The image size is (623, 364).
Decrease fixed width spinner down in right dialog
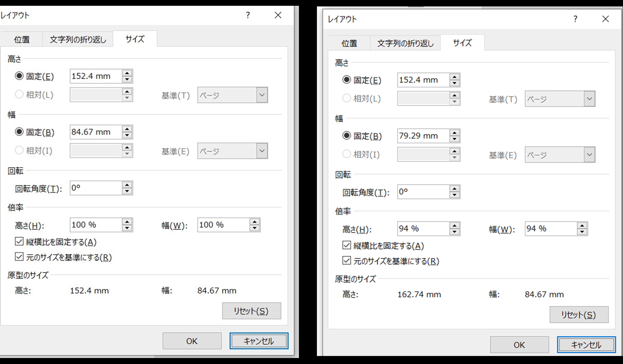pos(455,139)
